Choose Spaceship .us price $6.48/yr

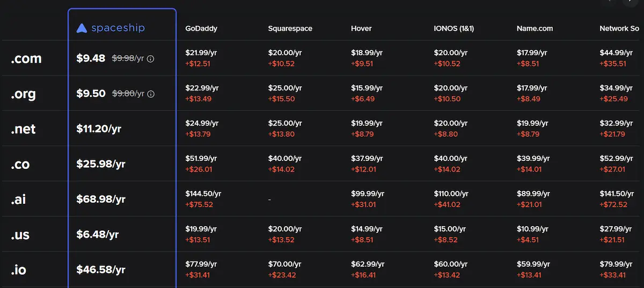(98, 234)
